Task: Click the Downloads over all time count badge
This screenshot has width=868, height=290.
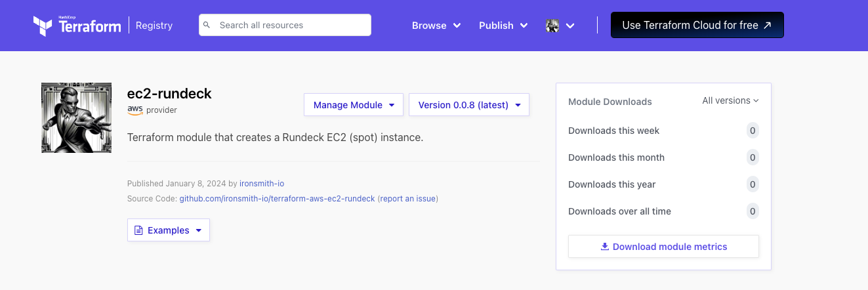Action: click(x=753, y=211)
